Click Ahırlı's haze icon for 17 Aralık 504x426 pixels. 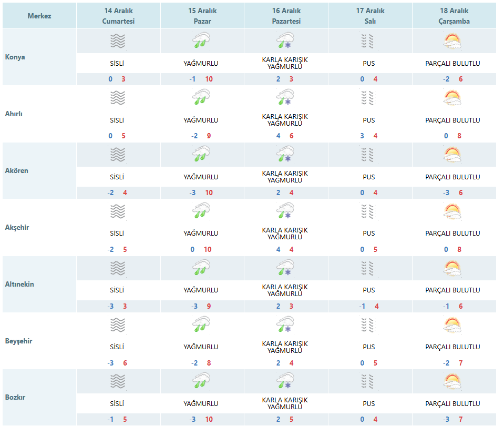369,98
